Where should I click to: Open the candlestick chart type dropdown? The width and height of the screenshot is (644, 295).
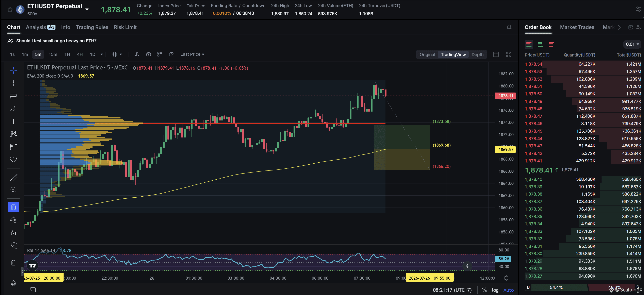[x=117, y=54]
